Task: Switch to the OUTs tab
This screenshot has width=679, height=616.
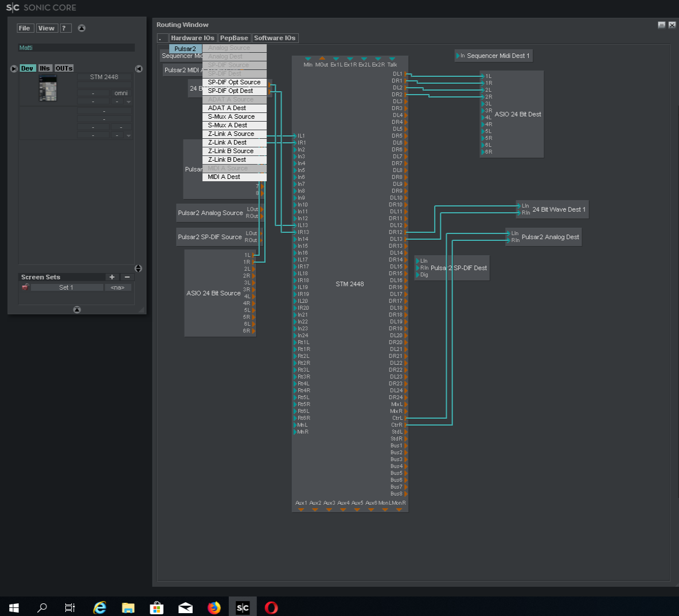Action: pos(64,68)
